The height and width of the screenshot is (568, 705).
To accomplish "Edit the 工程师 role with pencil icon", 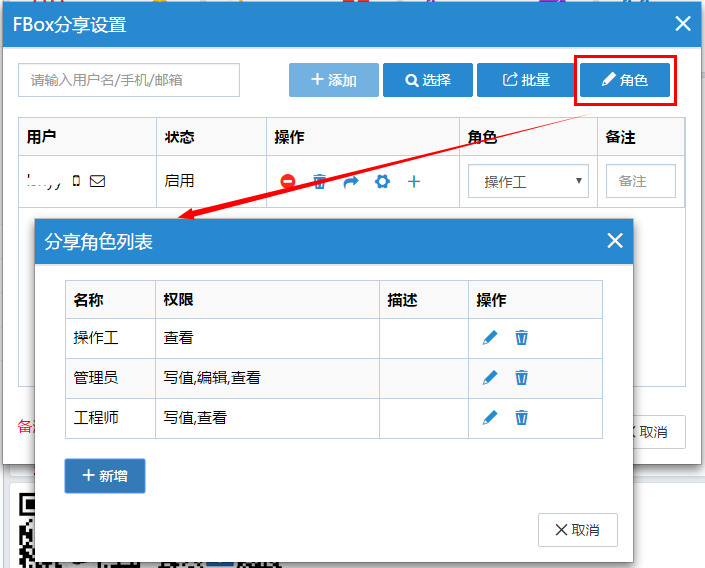I will tap(490, 418).
